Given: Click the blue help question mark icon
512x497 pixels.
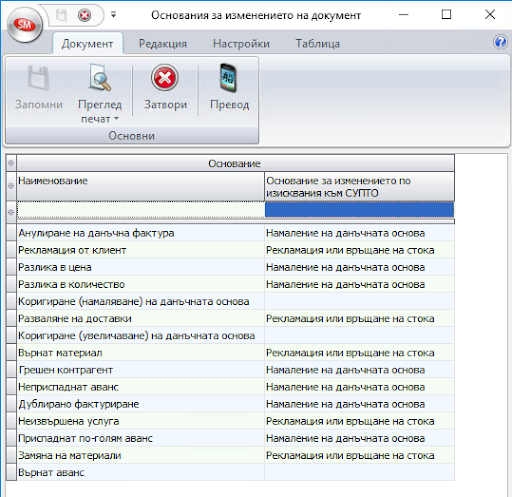Looking at the screenshot, I should [x=500, y=42].
